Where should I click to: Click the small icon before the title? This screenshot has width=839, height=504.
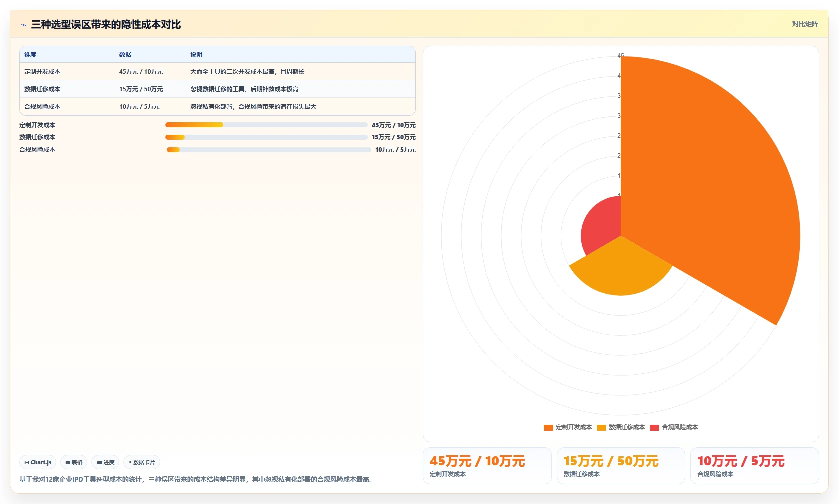coord(23,25)
